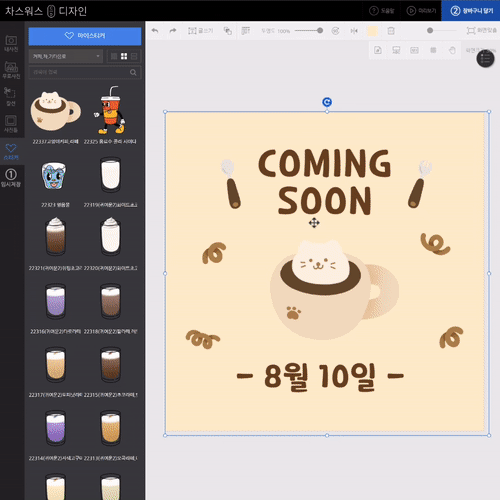
Task: Select sticker 22315 dark chocolate drink cup
Action: pos(111,364)
